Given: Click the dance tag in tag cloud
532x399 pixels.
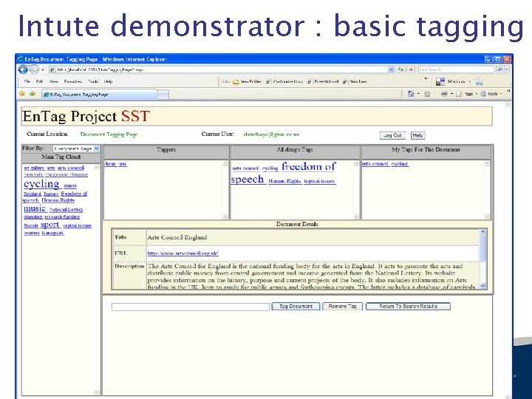Looking at the screenshot, I should (70, 186).
